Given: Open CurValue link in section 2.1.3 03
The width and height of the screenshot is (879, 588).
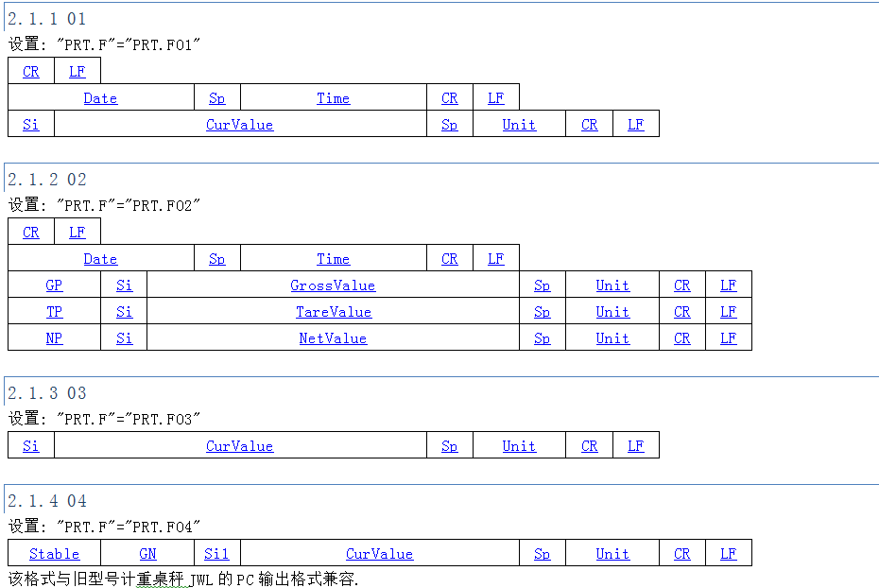Looking at the screenshot, I should click(x=239, y=445).
